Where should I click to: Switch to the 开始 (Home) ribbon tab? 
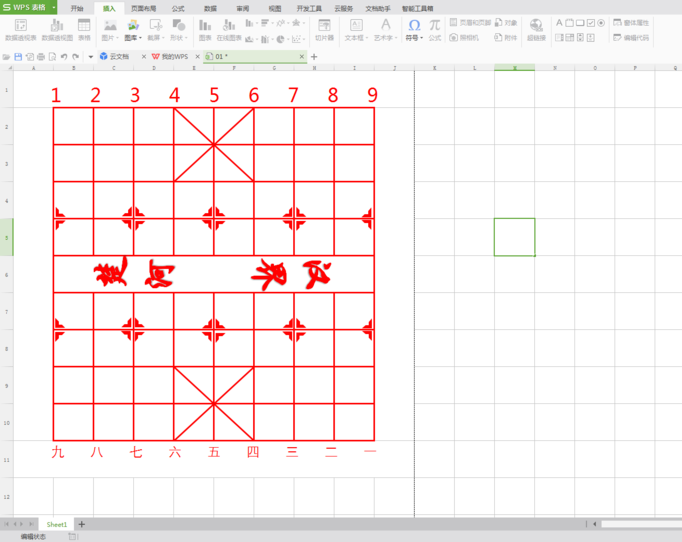pos(77,8)
